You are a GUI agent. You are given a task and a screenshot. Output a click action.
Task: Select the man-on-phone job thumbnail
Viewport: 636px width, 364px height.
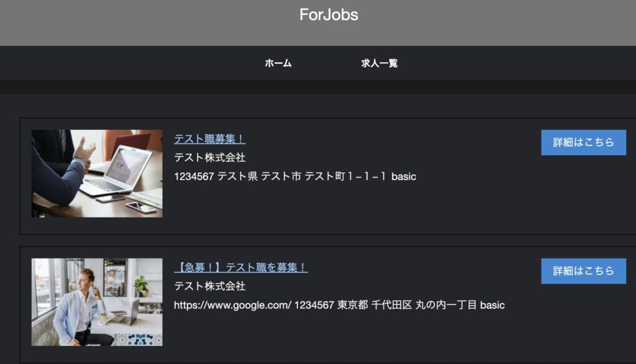click(x=97, y=302)
